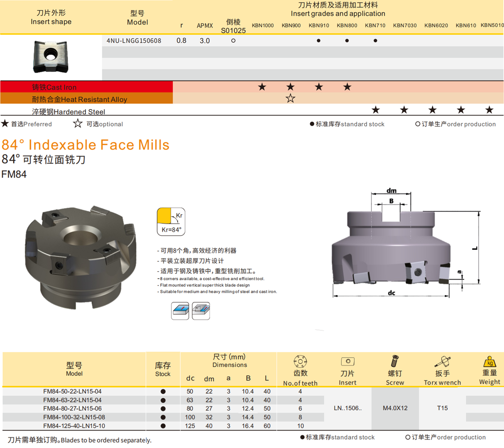Click the red Cast Iron color bar

86,87
